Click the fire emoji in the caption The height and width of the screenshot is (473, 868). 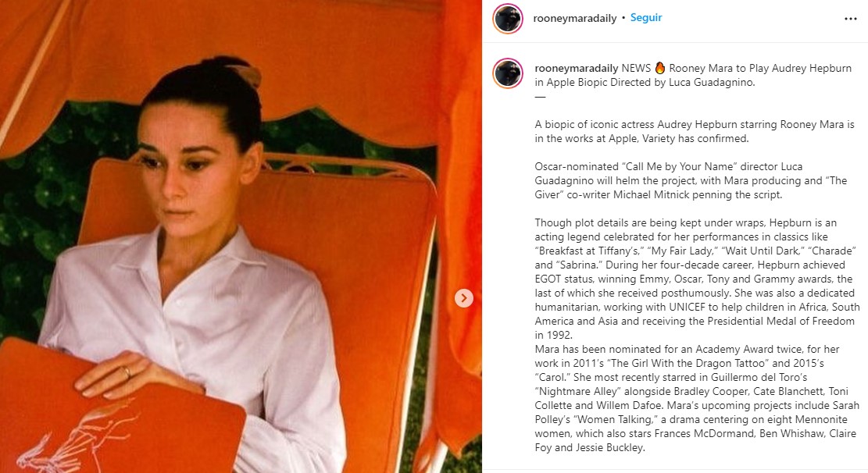pos(660,68)
